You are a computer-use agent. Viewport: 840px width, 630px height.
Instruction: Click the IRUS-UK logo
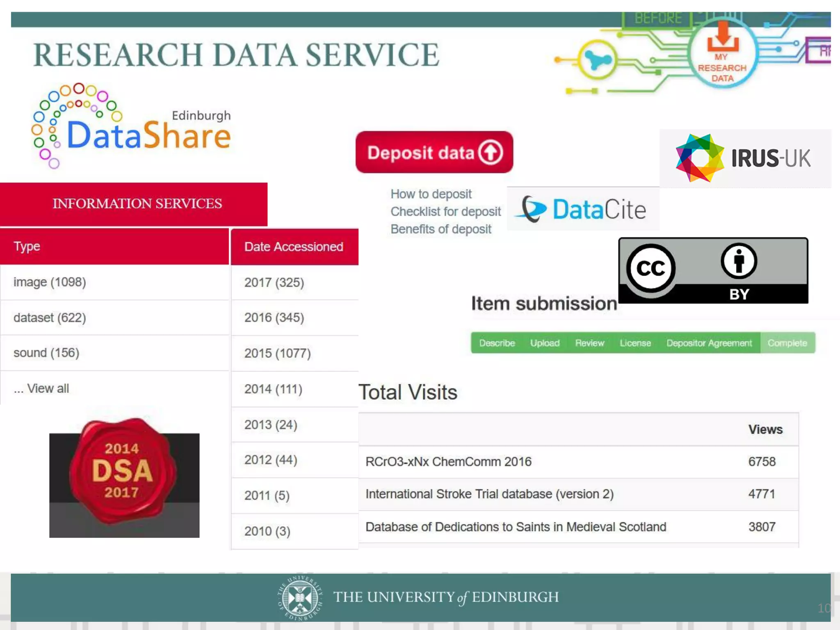click(743, 158)
